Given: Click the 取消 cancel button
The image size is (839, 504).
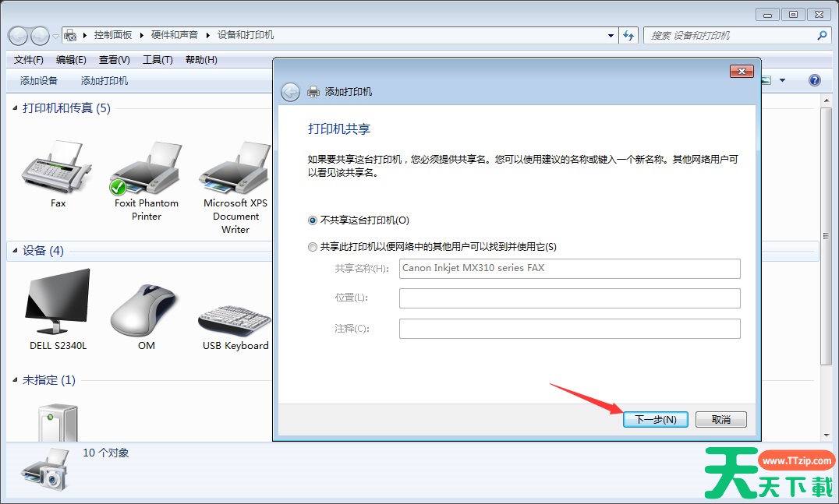Looking at the screenshot, I should tap(720, 419).
